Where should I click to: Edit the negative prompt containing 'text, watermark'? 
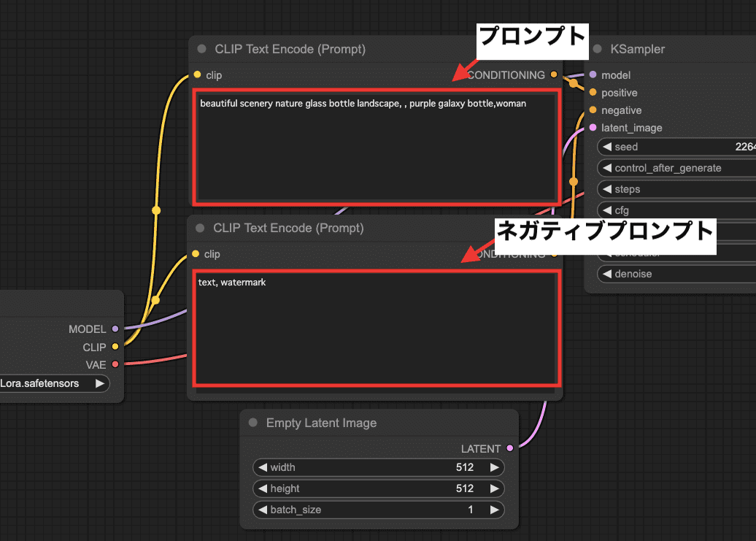[x=377, y=327]
